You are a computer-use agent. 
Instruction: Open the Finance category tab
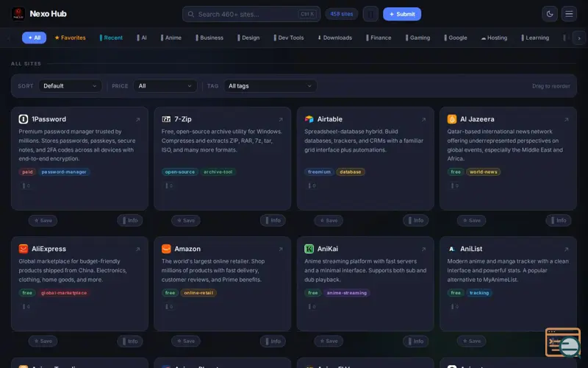[379, 38]
